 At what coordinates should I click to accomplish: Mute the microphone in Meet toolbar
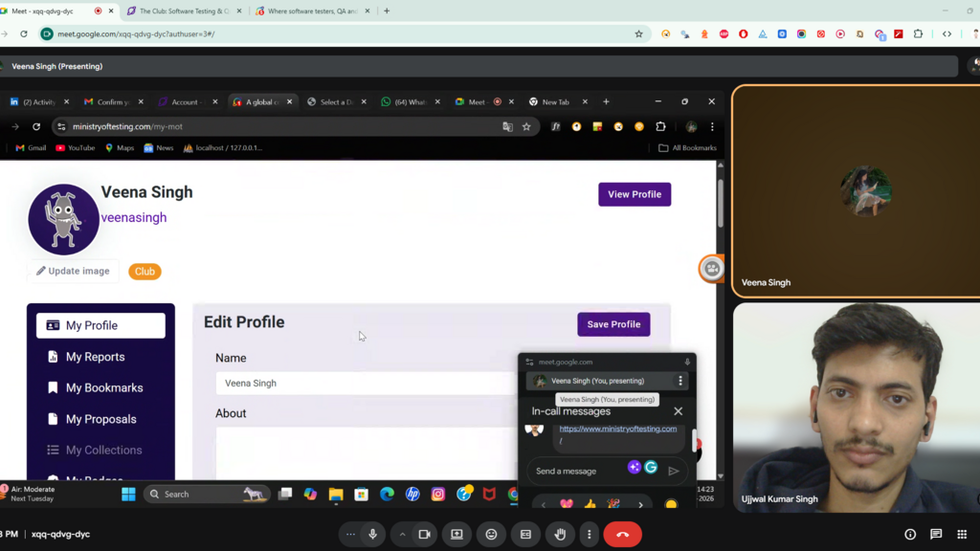[373, 534]
